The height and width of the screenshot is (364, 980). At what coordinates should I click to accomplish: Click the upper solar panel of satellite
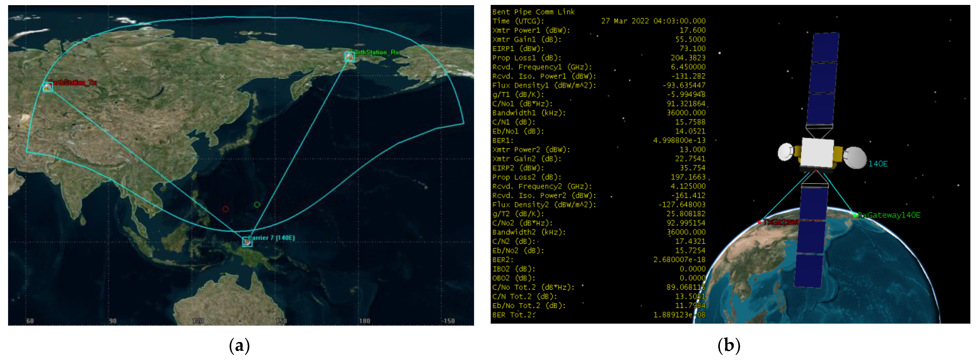click(x=824, y=78)
